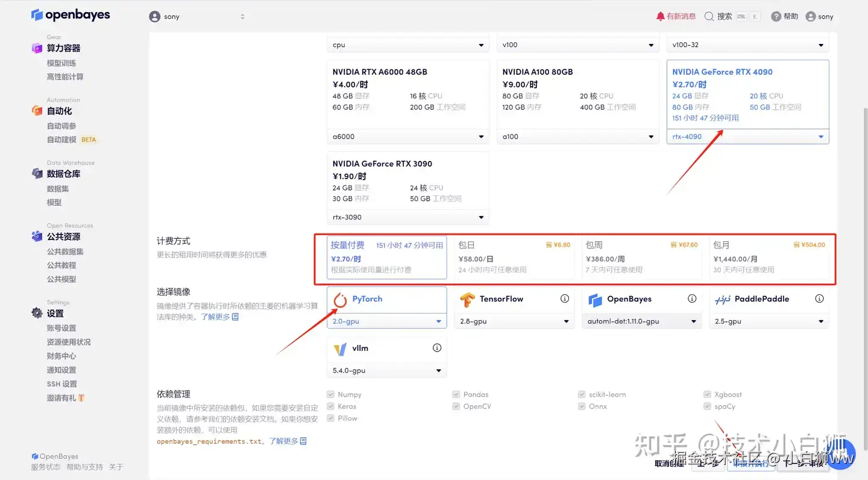
Task: Toggle the Numpy dependency checkbox
Action: click(x=330, y=394)
